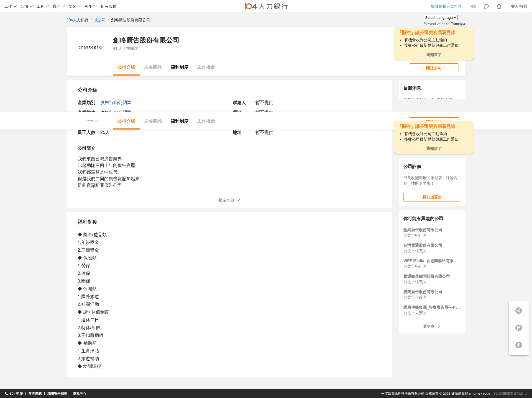Expand the 工具 menu
Screen dimensions: 532x398
43,6
